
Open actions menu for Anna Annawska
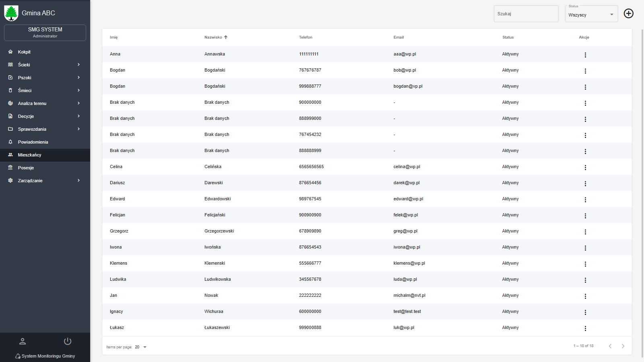585,55
